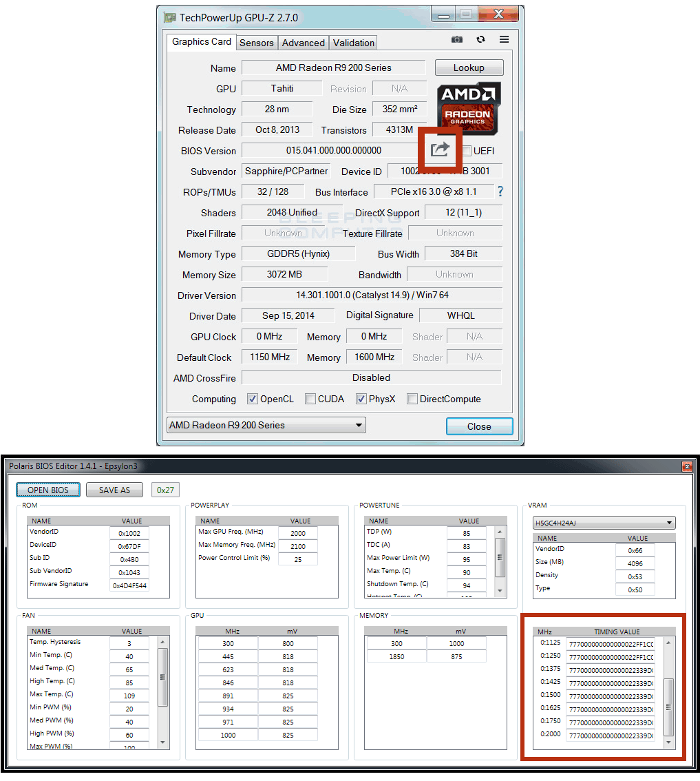Screen dimensions: 700x781
Task: Click the Bus Interface question mark
Action: [x=500, y=191]
